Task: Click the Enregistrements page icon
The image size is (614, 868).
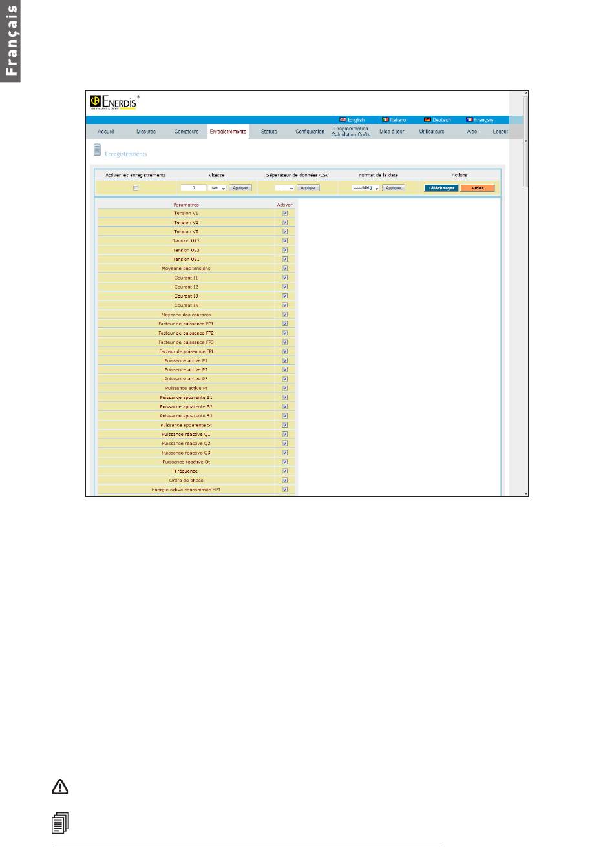Action: pyautogui.click(x=97, y=150)
